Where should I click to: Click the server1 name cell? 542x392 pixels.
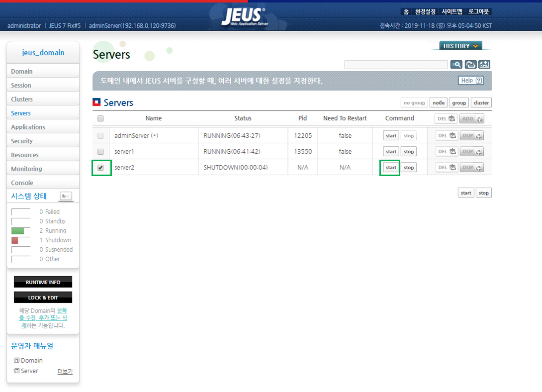(x=154, y=151)
